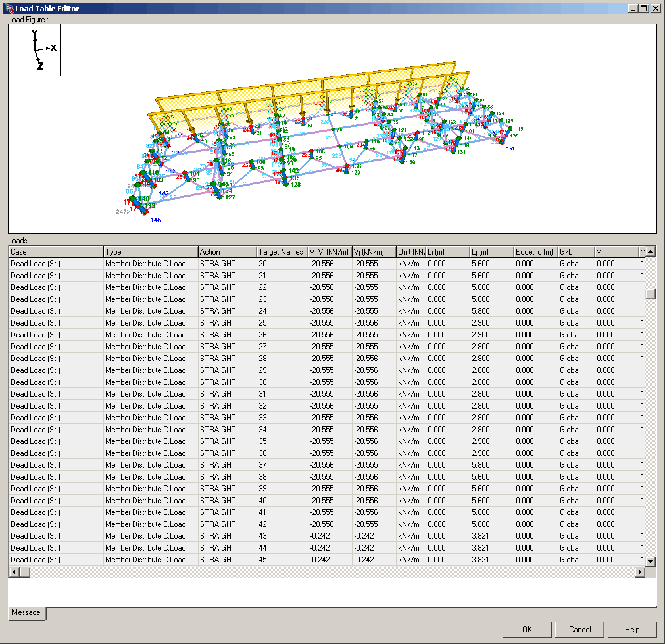Click the horizontal scroll right arrow
Screen dimensions: 665x644
click(x=639, y=572)
